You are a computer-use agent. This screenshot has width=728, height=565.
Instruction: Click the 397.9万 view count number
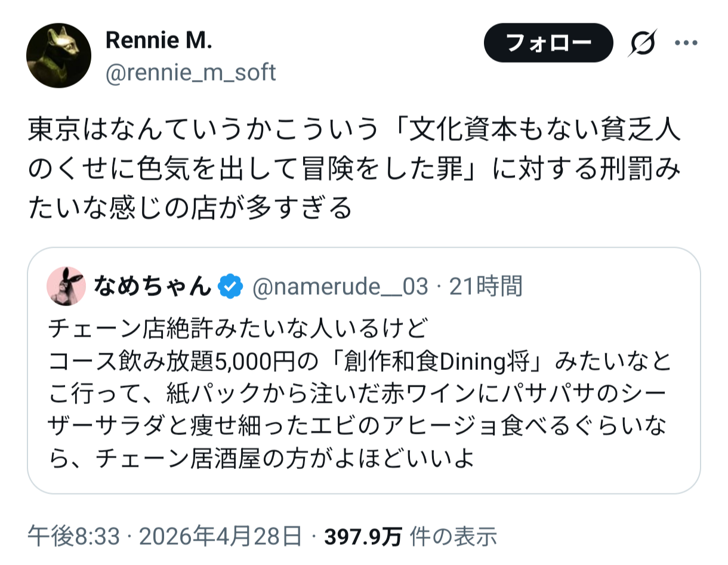click(363, 536)
